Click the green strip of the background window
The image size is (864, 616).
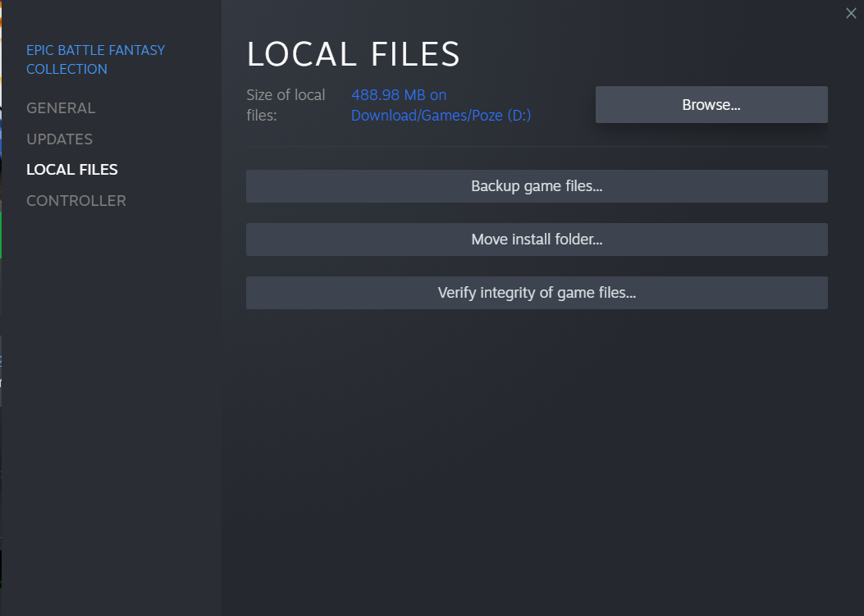click(1, 234)
